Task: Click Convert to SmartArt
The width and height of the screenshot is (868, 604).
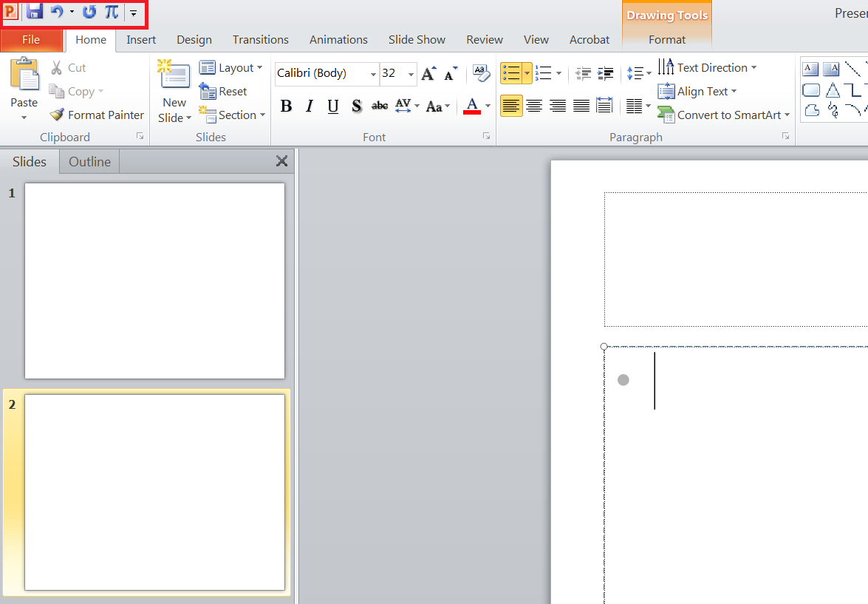Action: tap(723, 115)
